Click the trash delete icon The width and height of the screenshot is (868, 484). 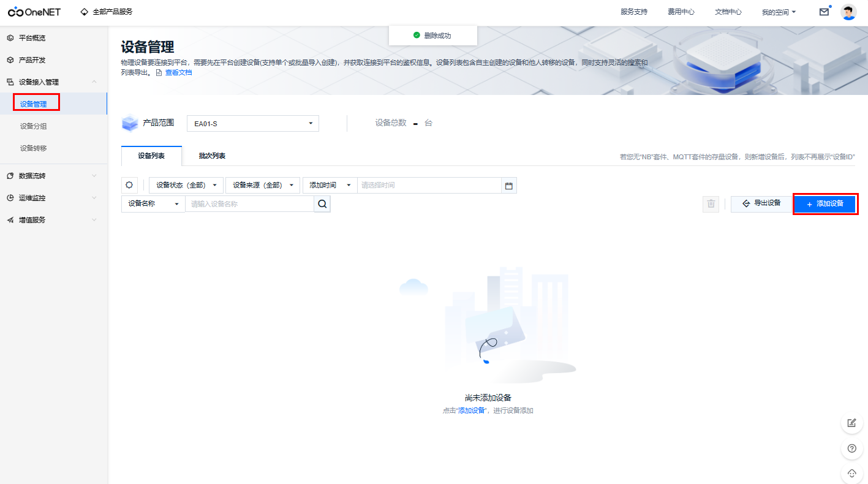(711, 204)
